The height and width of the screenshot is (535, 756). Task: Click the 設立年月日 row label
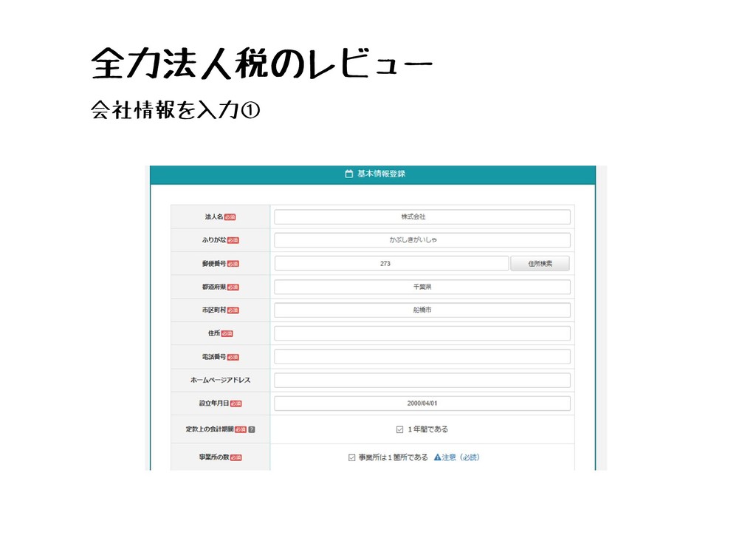214,403
